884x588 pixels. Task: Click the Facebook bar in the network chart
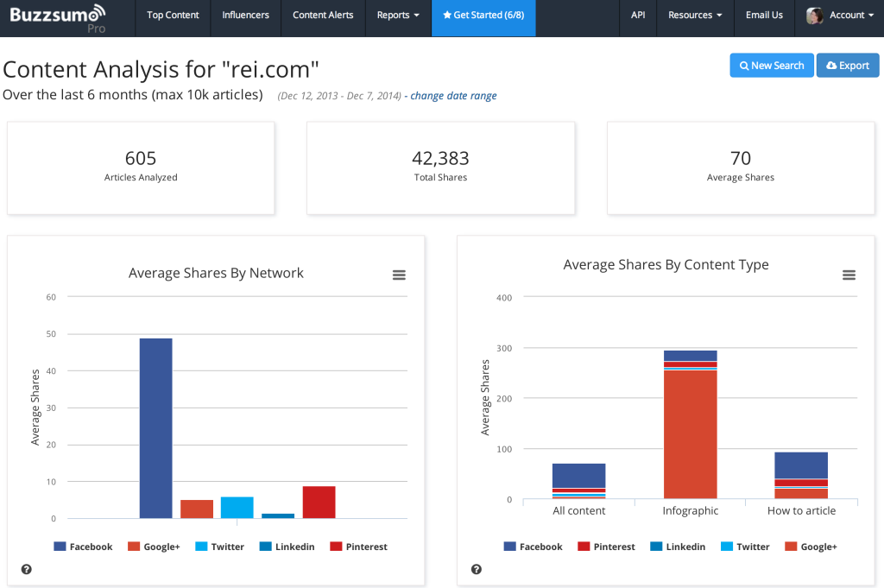coord(155,428)
